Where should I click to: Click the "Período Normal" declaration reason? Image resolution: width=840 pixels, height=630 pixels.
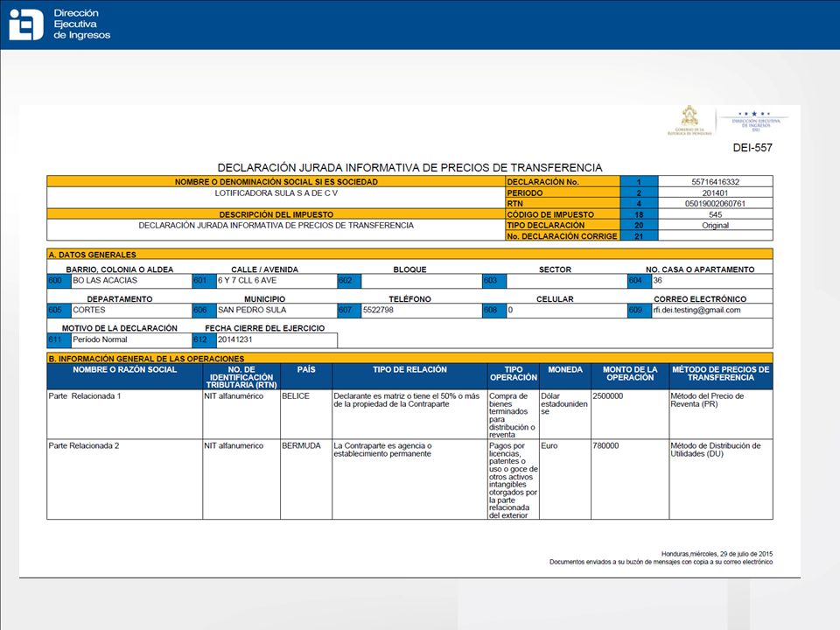(100, 339)
